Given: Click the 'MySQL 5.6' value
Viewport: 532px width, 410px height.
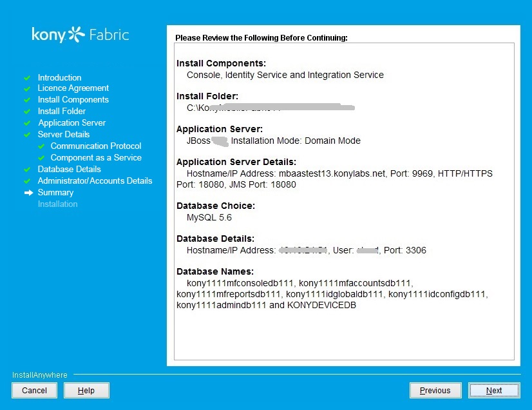Looking at the screenshot, I should [x=209, y=217].
